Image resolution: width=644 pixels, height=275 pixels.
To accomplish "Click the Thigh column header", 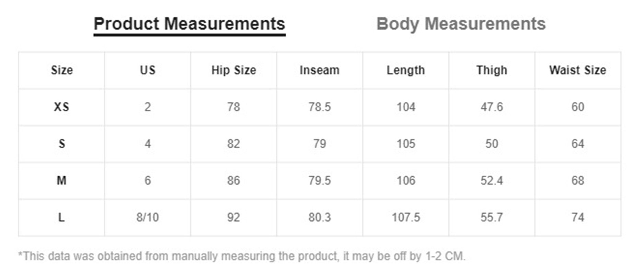I will (x=492, y=70).
